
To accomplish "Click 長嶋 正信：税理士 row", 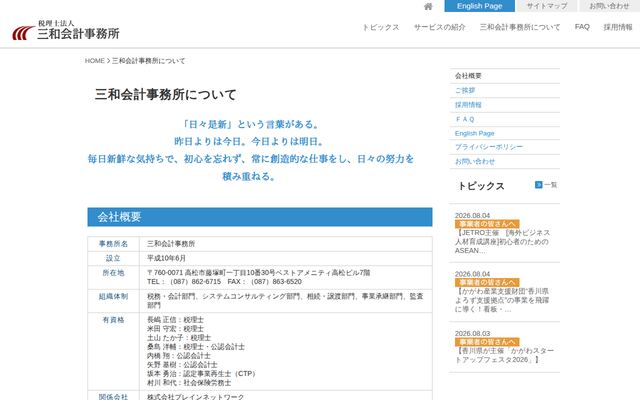I will click(175, 320).
